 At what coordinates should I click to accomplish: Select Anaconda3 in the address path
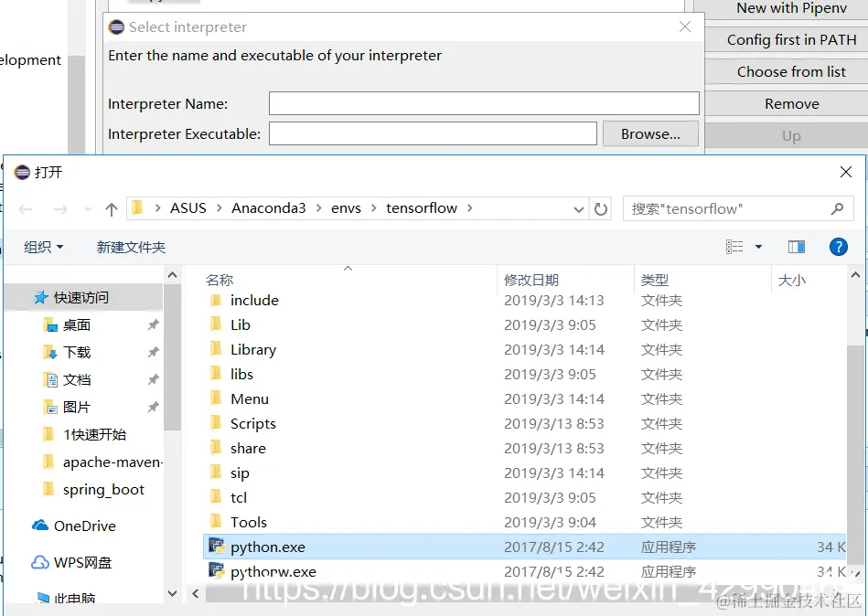(x=269, y=208)
